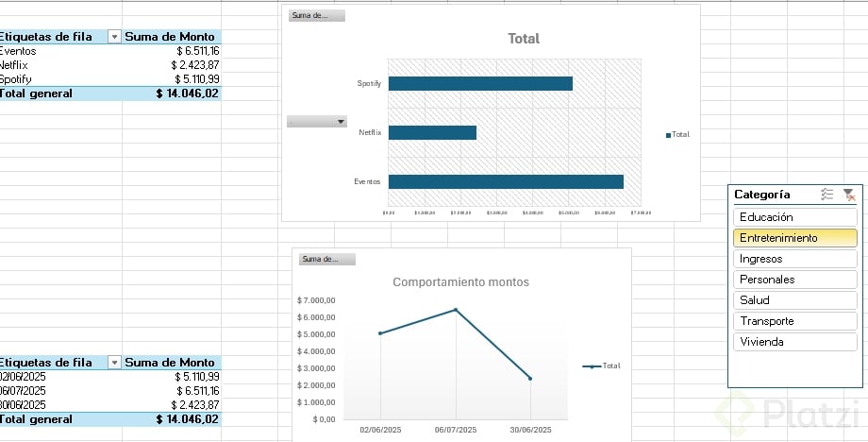Select the Spotify row label cell
The width and height of the screenshot is (868, 442).
pos(61,79)
